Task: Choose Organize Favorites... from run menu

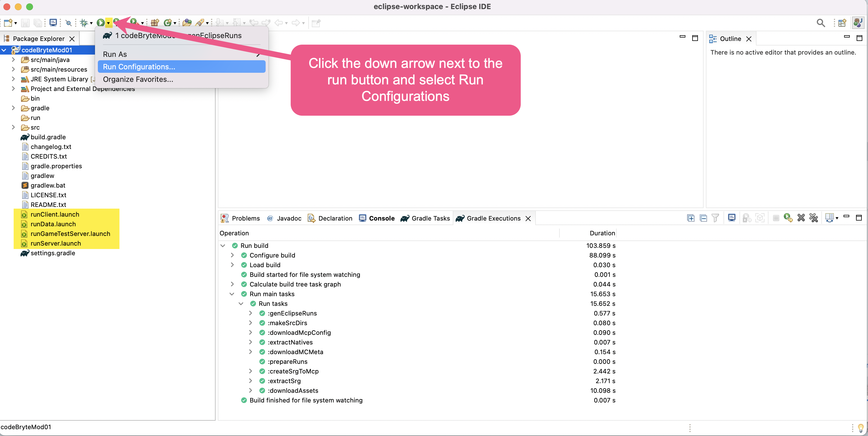Action: (x=138, y=79)
